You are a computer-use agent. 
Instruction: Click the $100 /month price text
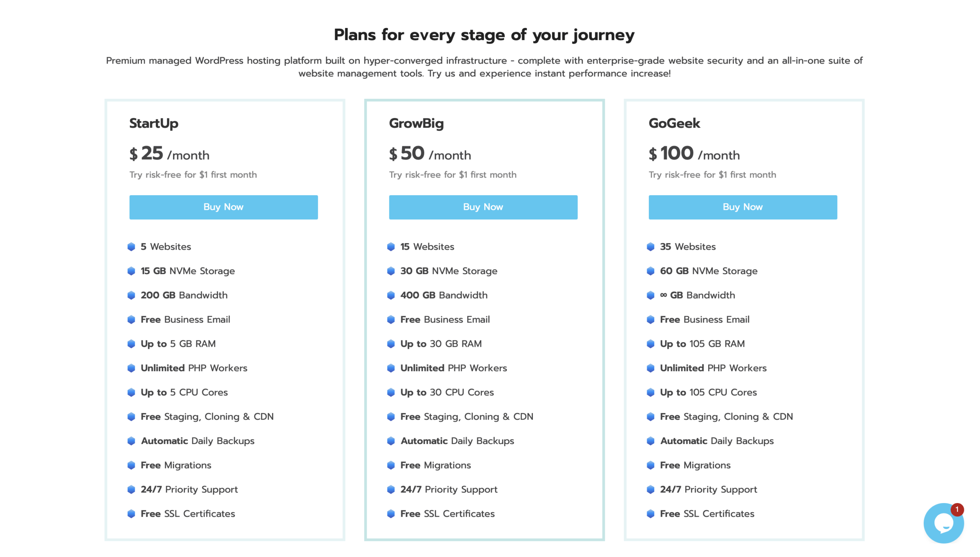pos(694,154)
